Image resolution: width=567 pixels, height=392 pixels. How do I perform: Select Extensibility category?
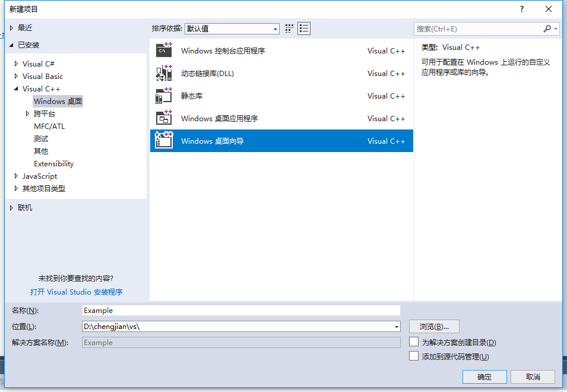click(x=53, y=164)
